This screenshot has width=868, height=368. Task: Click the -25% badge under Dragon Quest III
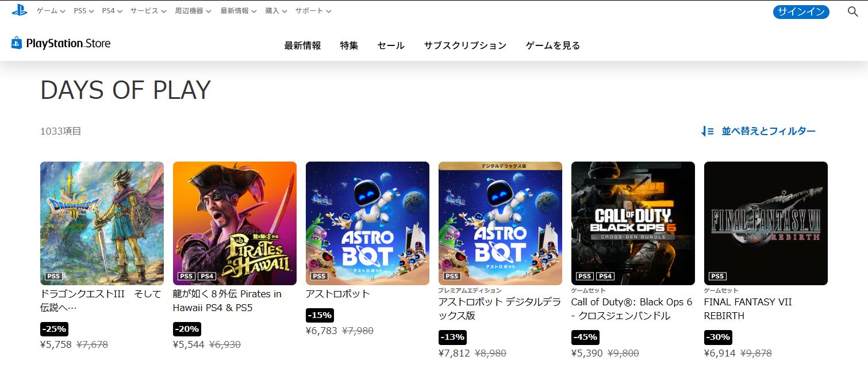click(54, 329)
